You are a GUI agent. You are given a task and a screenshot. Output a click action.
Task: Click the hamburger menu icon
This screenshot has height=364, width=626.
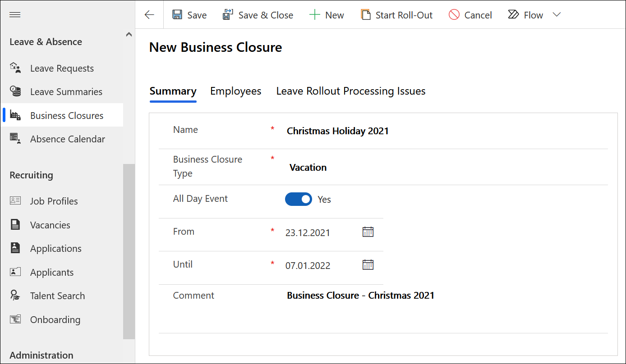tap(15, 15)
